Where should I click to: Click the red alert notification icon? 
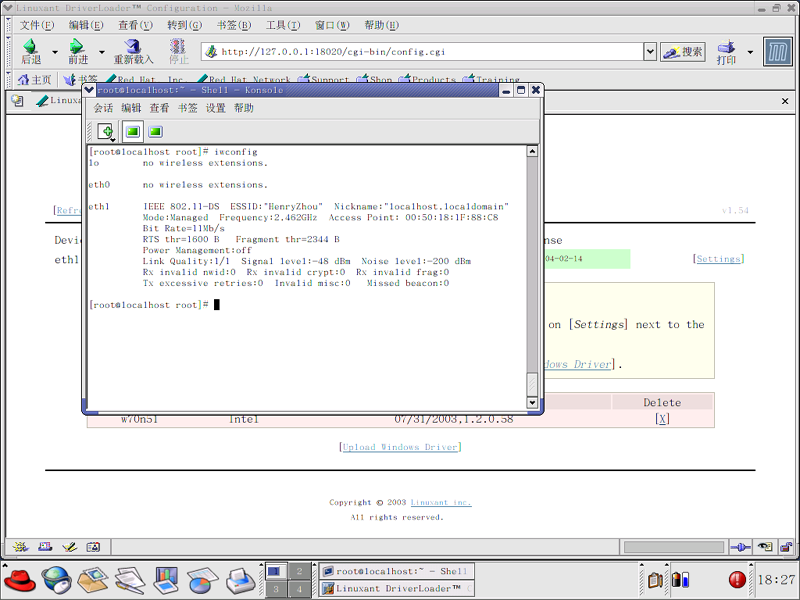coord(737,580)
